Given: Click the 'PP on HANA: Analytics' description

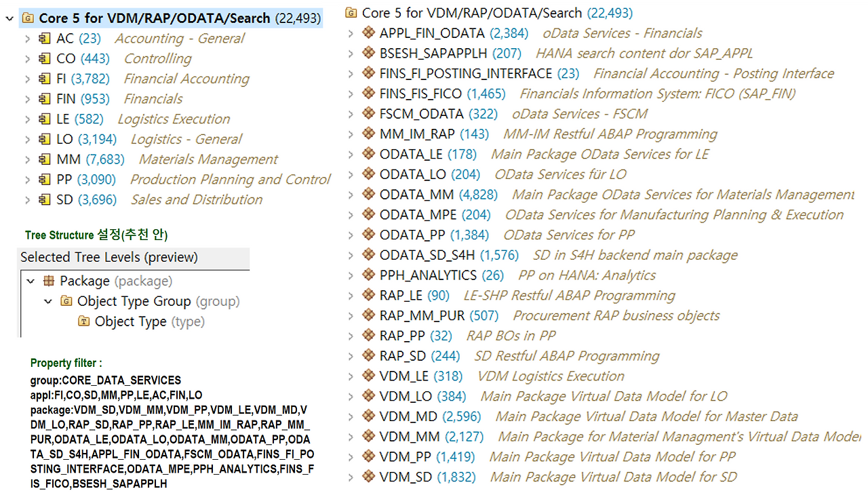Looking at the screenshot, I should tap(587, 275).
